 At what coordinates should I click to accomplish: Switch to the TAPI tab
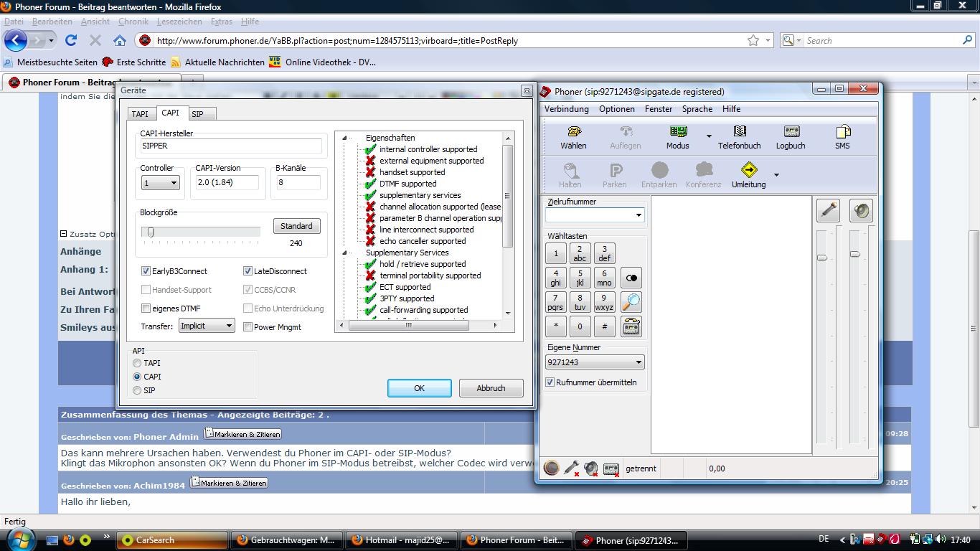point(140,114)
